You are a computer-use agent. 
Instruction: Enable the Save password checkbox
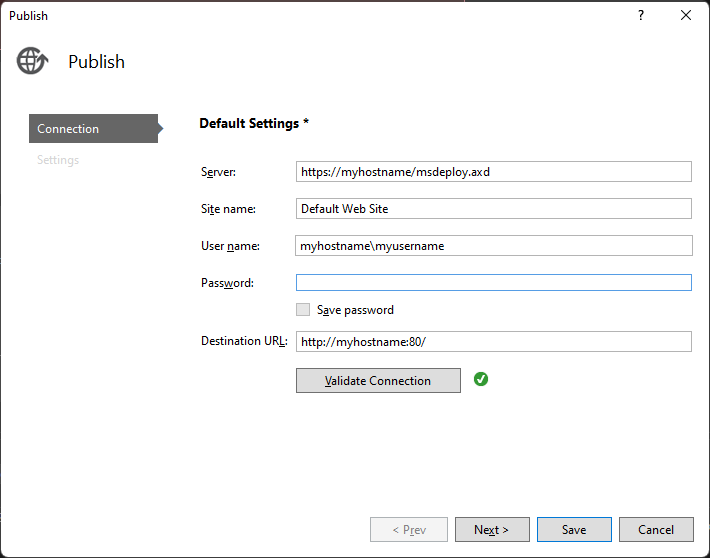(x=303, y=310)
